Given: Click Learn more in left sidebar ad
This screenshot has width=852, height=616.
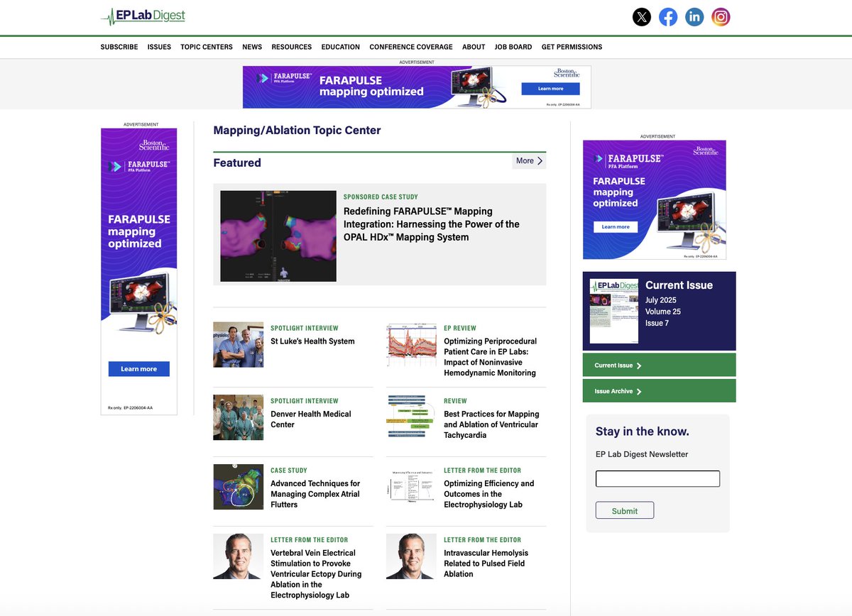Looking at the screenshot, I should (139, 369).
